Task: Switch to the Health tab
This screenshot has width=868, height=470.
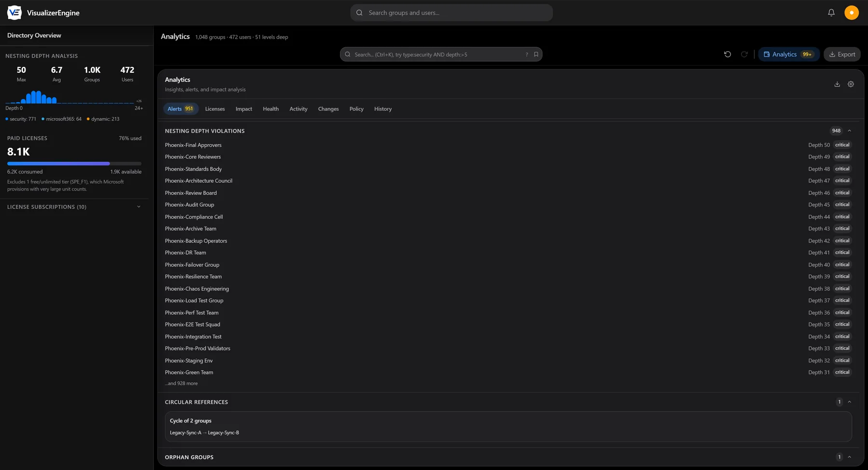Action: click(x=271, y=109)
